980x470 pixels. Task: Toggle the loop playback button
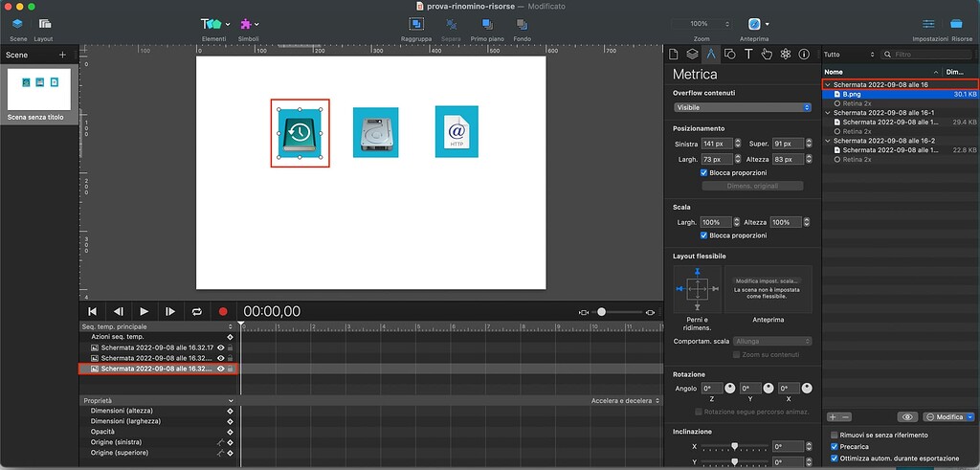click(197, 311)
